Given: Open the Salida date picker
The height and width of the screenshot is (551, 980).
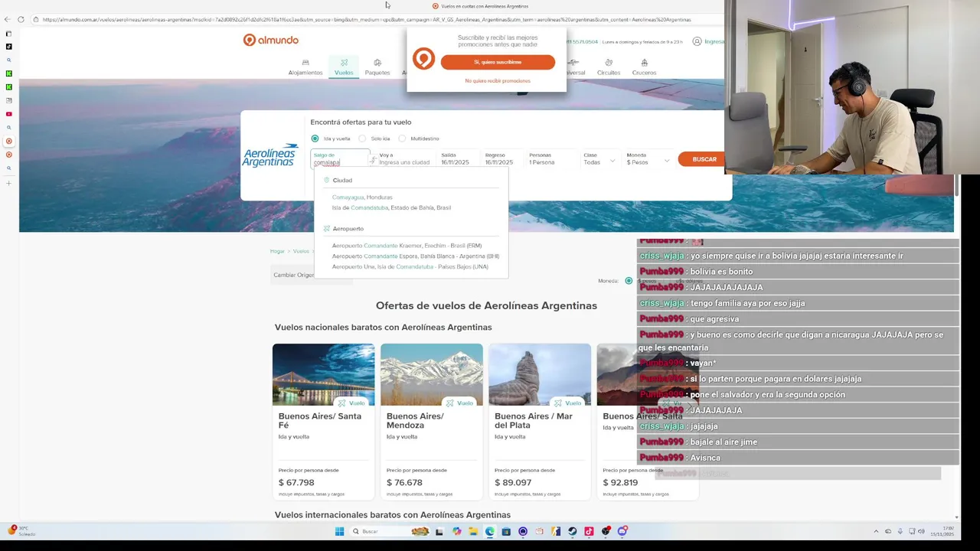Looking at the screenshot, I should 459,159.
